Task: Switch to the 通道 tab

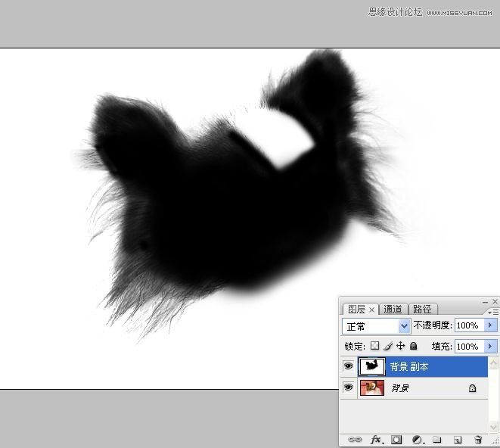Action: (x=393, y=310)
